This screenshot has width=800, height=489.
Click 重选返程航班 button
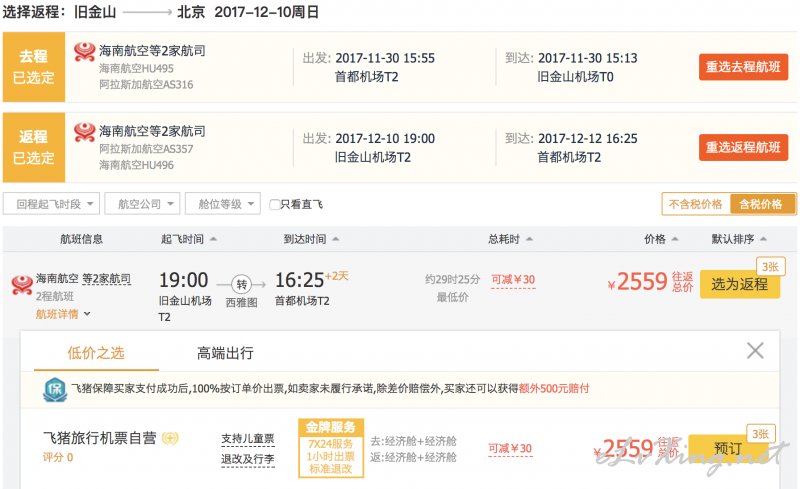[743, 148]
